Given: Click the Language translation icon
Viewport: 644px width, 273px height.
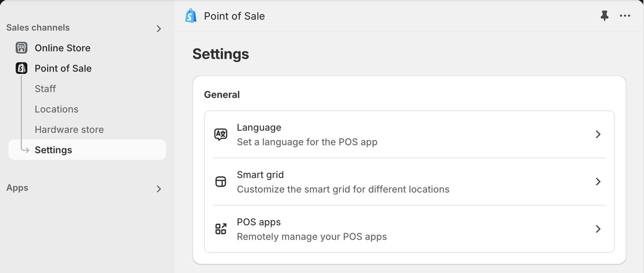Looking at the screenshot, I should pos(220,134).
